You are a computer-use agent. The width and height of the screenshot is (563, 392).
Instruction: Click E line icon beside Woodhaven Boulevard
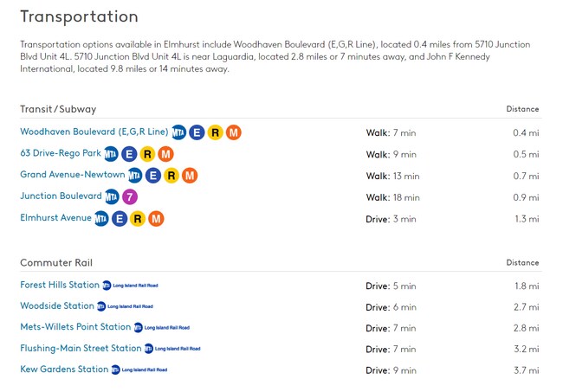coord(197,132)
